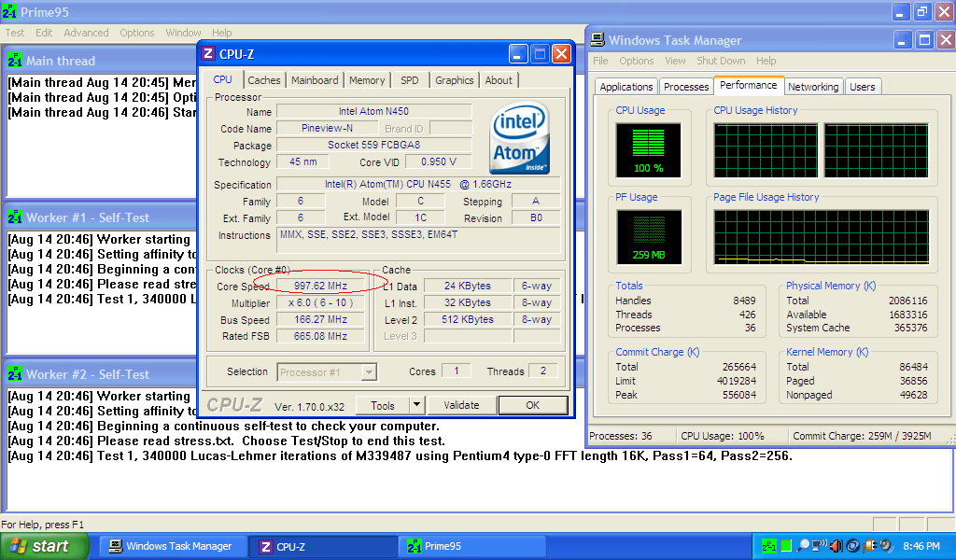Viewport: 956px width, 560px height.
Task: Open Task Manager Shut Down menu
Action: point(721,61)
